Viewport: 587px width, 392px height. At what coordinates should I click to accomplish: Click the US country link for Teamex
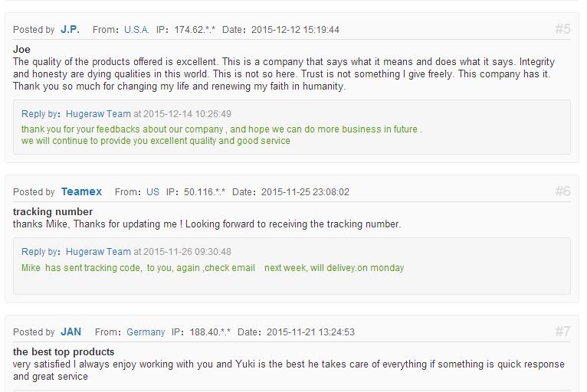point(152,192)
